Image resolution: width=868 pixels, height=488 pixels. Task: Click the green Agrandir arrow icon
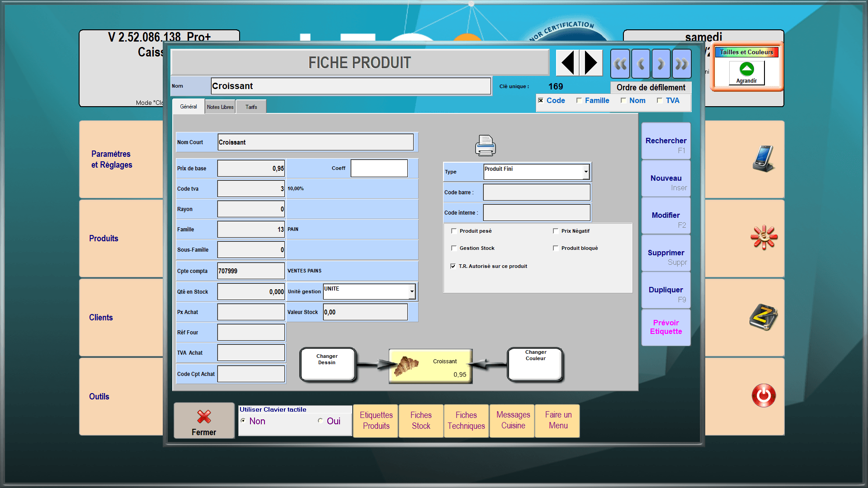pos(746,69)
